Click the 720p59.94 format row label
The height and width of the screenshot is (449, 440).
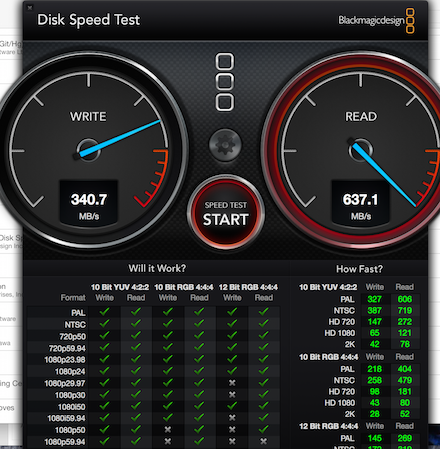point(67,348)
